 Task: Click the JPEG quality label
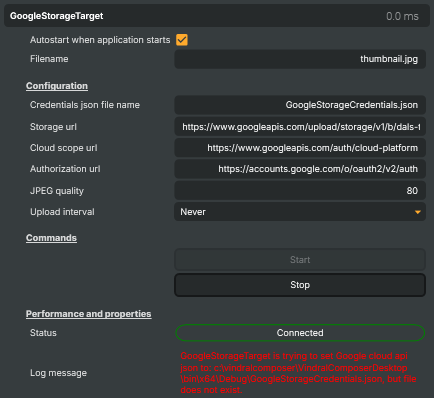[x=57, y=191]
